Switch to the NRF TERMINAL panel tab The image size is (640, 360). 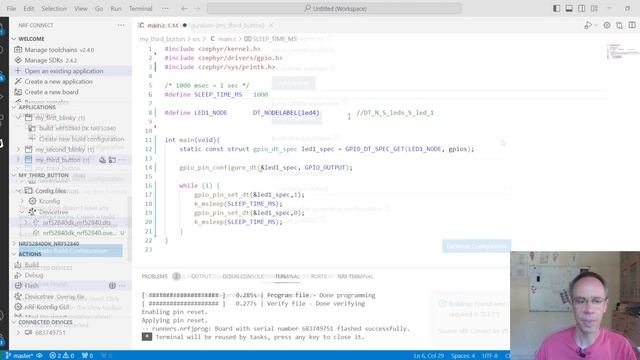[356, 277]
